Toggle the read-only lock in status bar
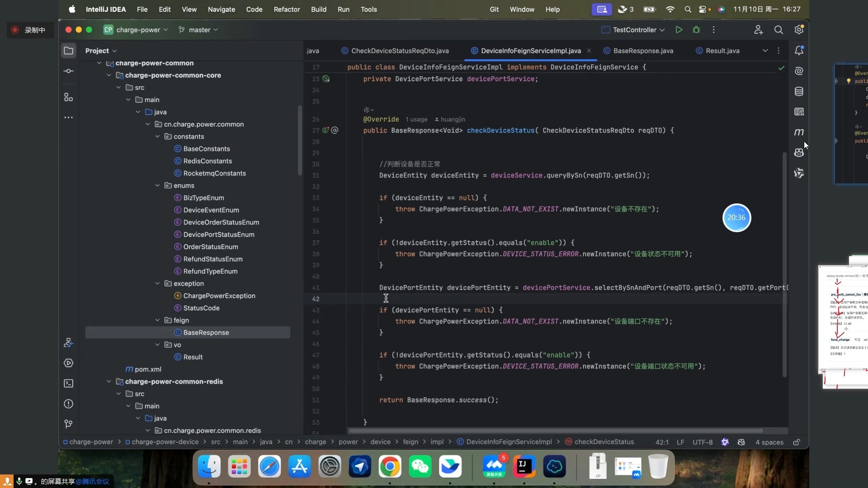Viewport: 868px width, 488px height. [797, 442]
